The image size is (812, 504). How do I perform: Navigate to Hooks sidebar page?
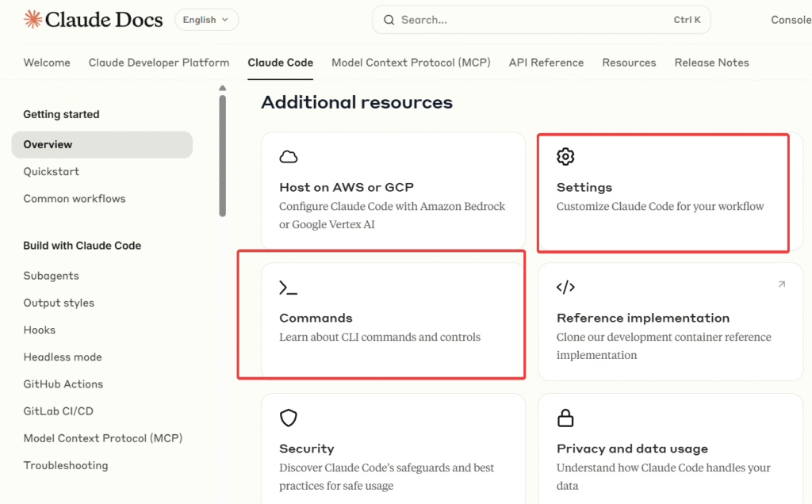pyautogui.click(x=40, y=330)
